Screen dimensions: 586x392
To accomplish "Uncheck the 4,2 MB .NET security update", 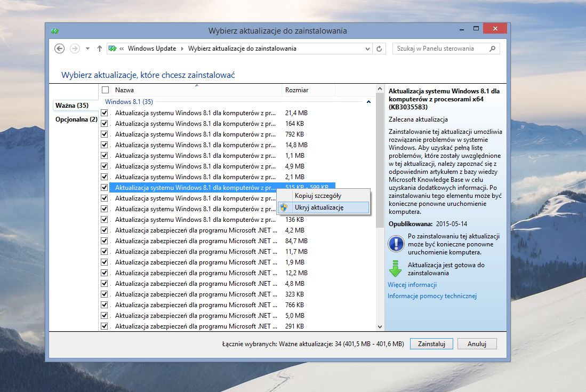I will tap(104, 230).
